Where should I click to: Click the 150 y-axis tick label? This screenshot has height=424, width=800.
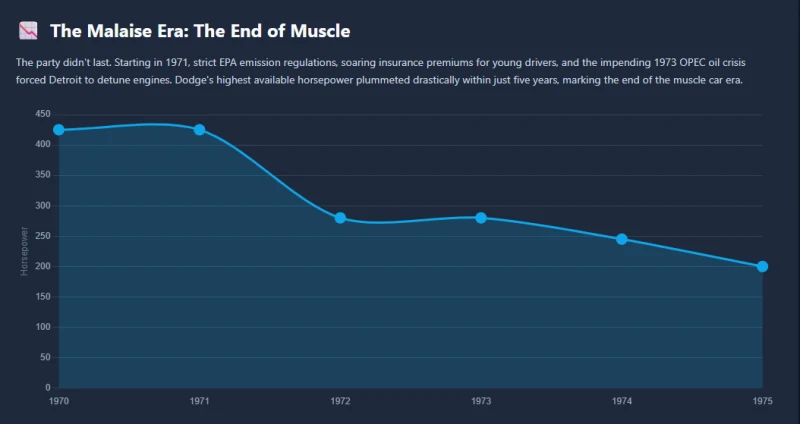pyautogui.click(x=43, y=297)
